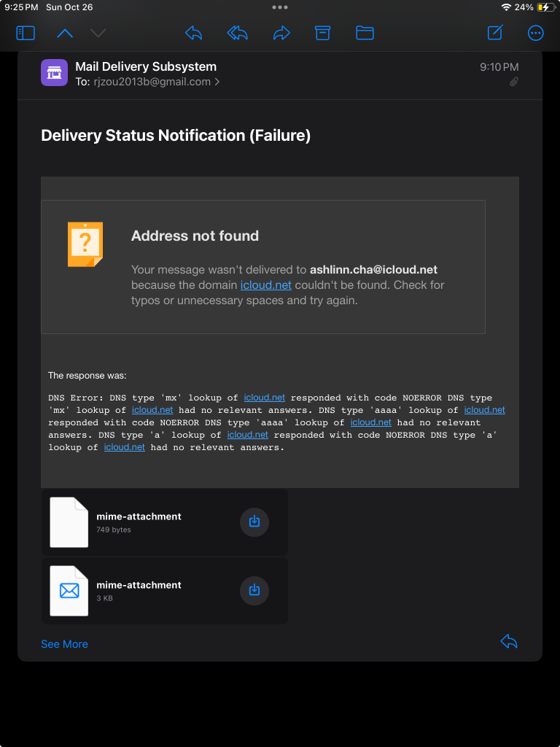The height and width of the screenshot is (747, 560).
Task: Tap the bottom-right reply arrow button
Action: (x=509, y=641)
